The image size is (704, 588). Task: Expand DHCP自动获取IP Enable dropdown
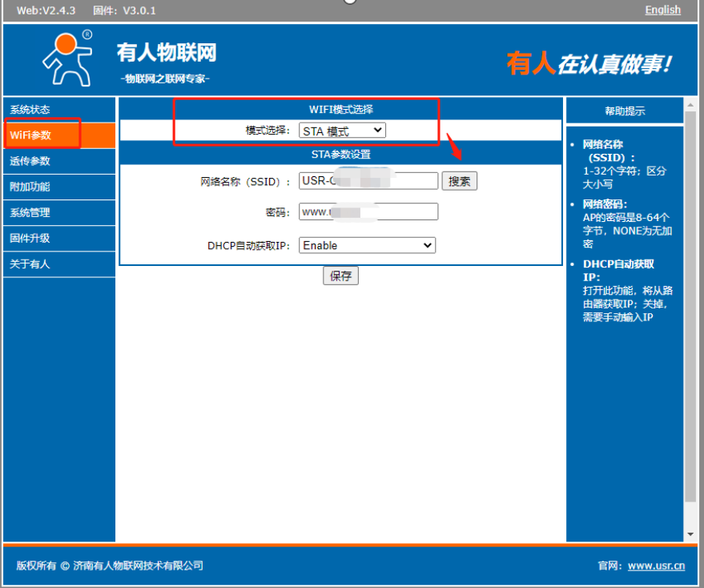367,245
